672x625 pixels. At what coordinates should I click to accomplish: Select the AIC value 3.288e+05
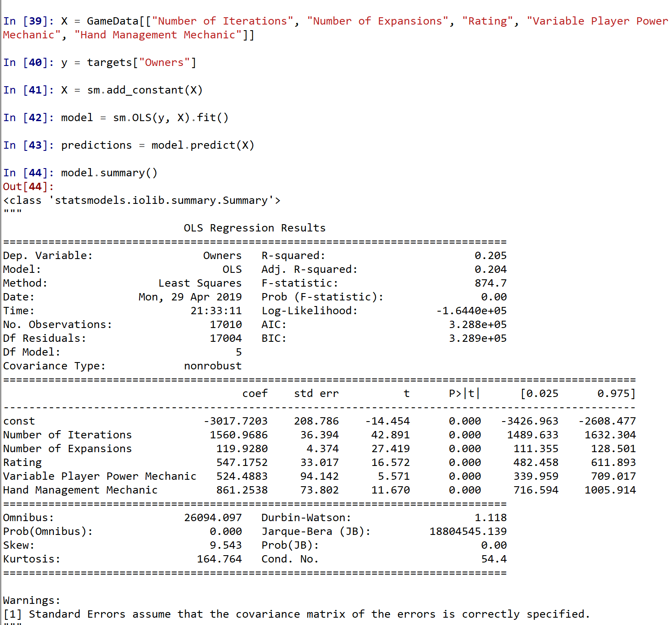tap(478, 325)
